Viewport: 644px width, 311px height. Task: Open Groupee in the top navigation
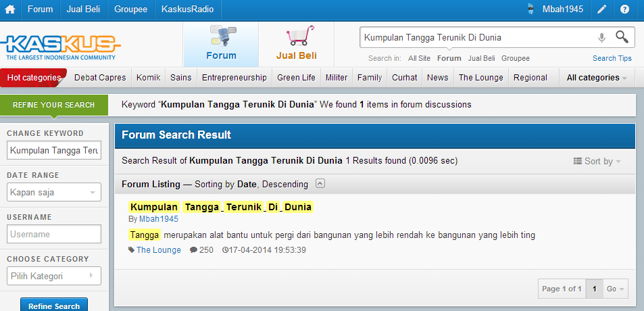(131, 9)
